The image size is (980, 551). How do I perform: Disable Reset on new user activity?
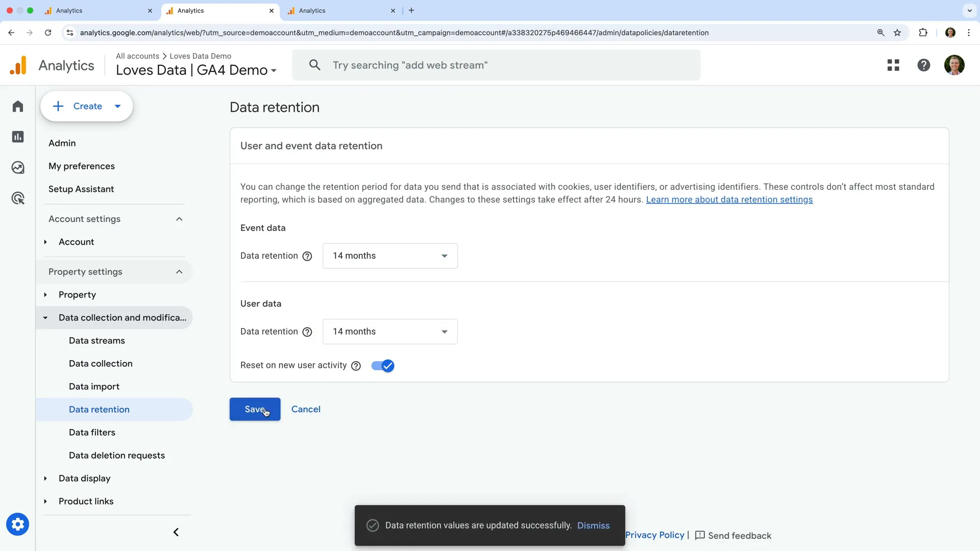click(382, 366)
